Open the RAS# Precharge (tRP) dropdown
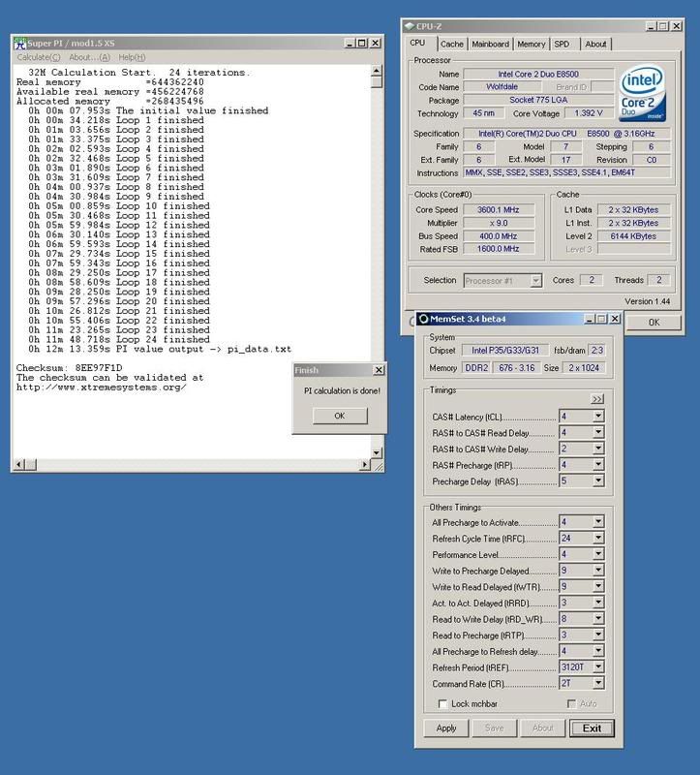Screen dimensions: 700x775 click(x=598, y=465)
